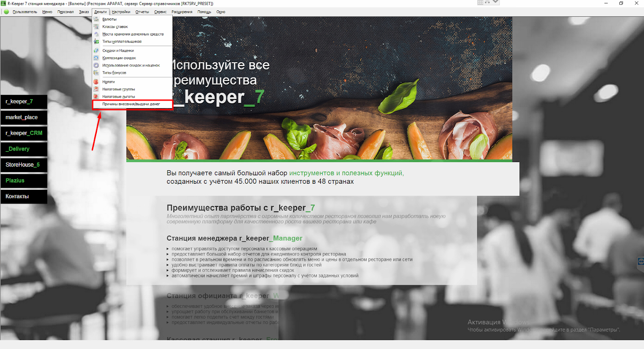Image resolution: width=644 pixels, height=349 pixels.
Task: Click bullet text about управлять доступом персонала
Action: click(x=244, y=249)
